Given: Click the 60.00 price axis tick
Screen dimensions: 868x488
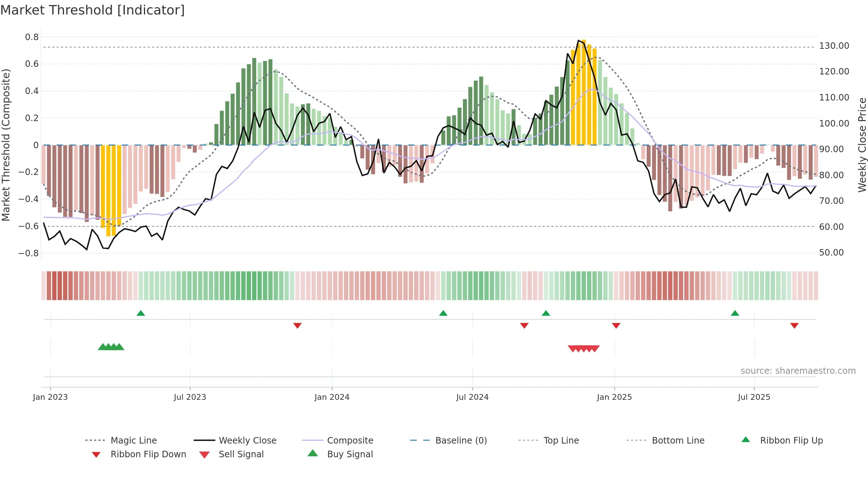Looking at the screenshot, I should [831, 227].
